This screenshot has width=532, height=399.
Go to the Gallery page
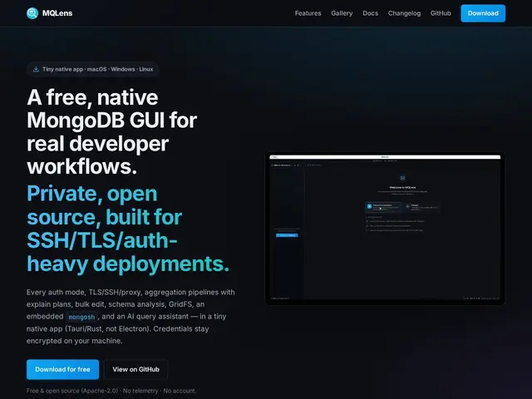click(342, 13)
